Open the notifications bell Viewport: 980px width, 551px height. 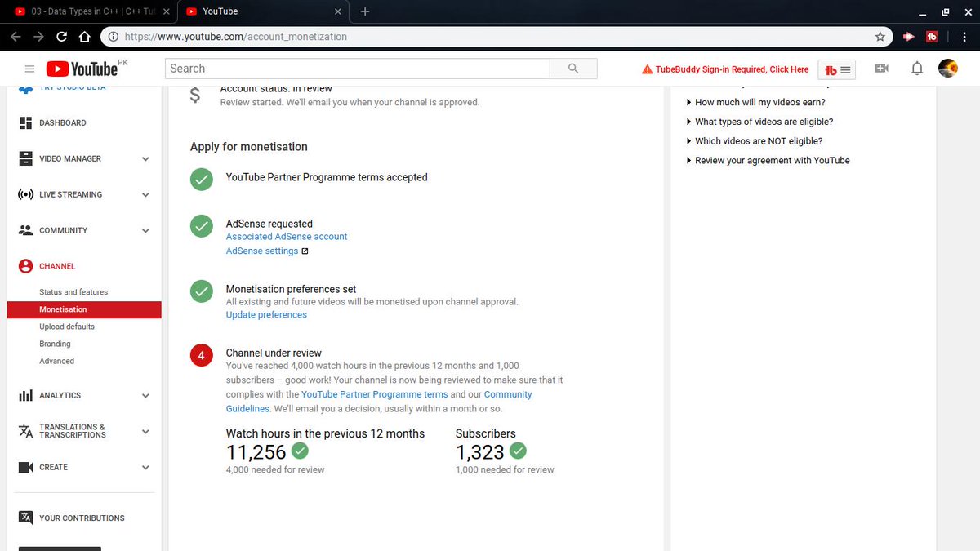(917, 69)
